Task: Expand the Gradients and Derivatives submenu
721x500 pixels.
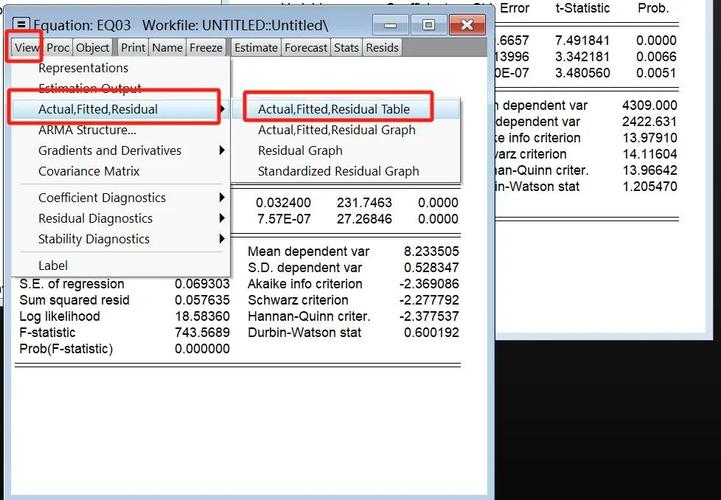Action: click(110, 150)
